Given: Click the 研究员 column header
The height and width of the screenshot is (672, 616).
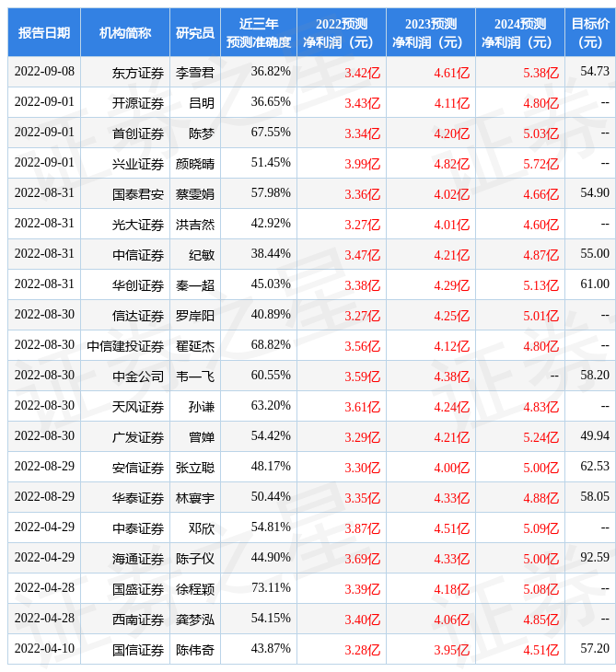Looking at the screenshot, I should [195, 32].
